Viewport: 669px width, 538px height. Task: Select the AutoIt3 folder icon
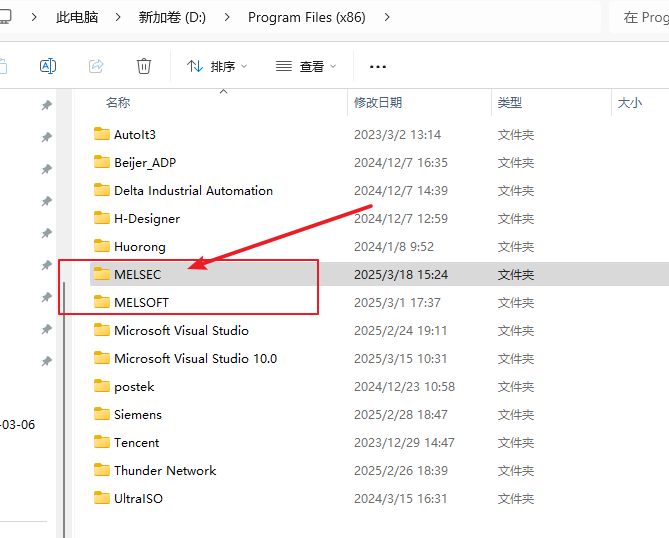coord(102,134)
